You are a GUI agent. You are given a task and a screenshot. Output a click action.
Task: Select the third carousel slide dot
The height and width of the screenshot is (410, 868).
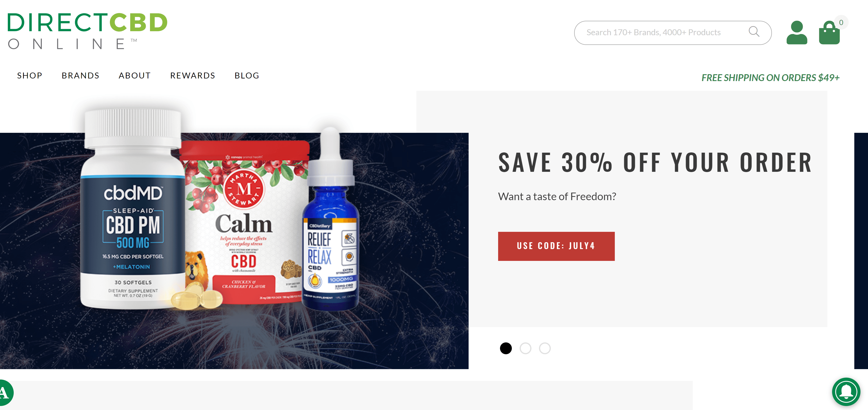pos(544,348)
